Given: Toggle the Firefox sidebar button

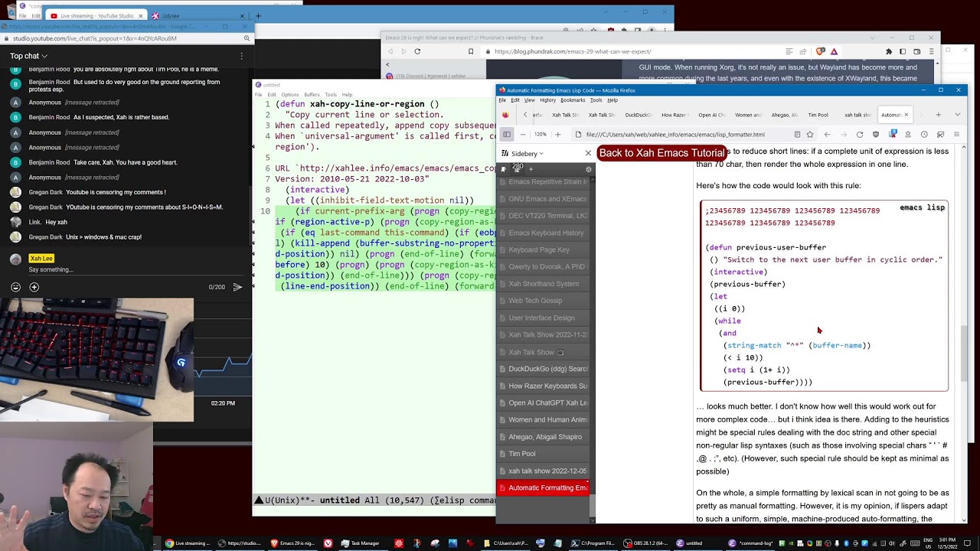Looking at the screenshot, I should click(x=507, y=135).
